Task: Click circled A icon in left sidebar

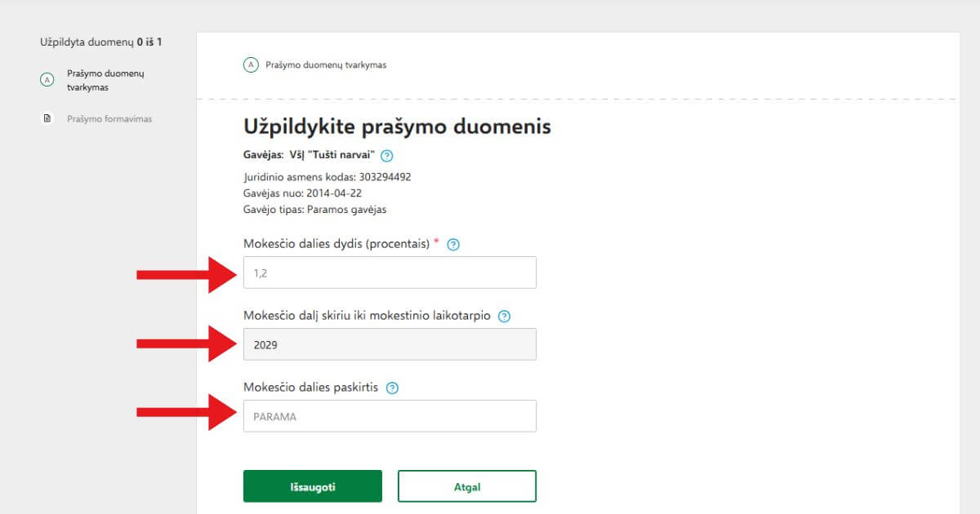Action: coord(47,80)
